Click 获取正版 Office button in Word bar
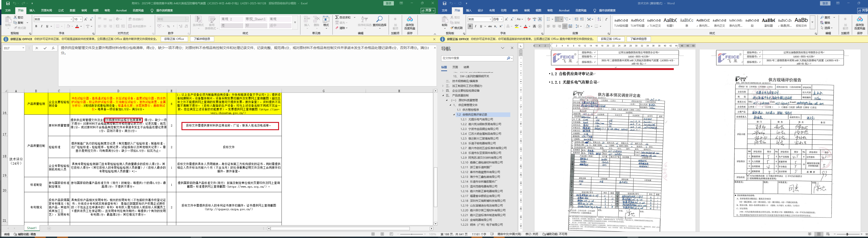Viewport: 868px width, 238px height. pos(611,39)
